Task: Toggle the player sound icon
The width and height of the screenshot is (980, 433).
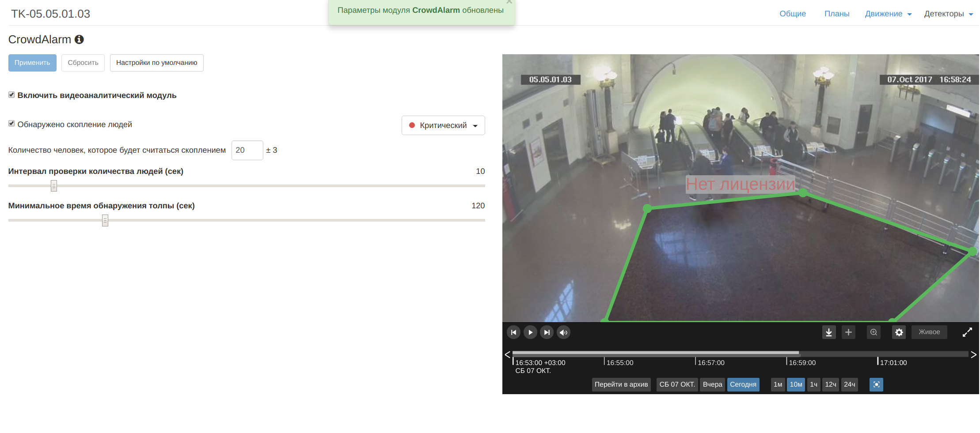Action: [564, 332]
